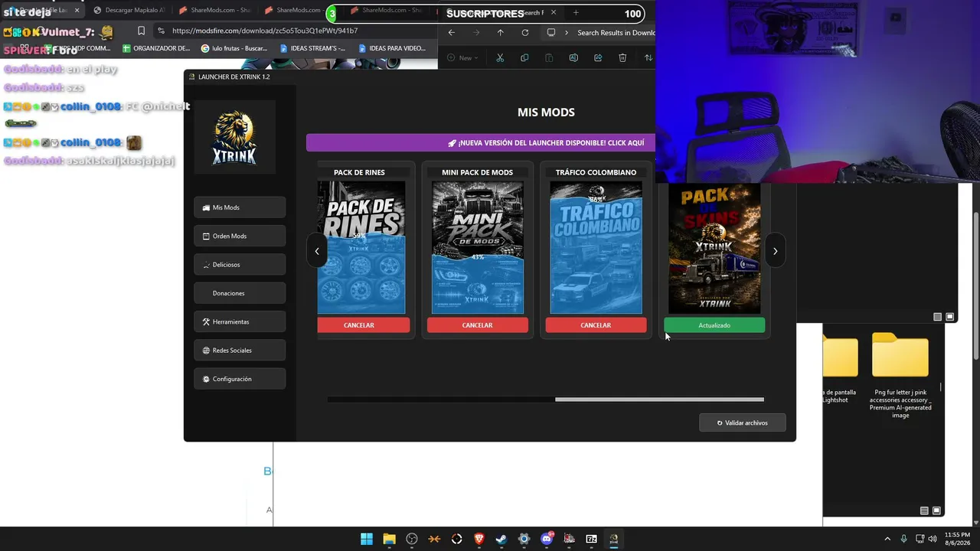Viewport: 980px width, 551px height.
Task: Click the green Actualizado button
Action: (x=714, y=325)
